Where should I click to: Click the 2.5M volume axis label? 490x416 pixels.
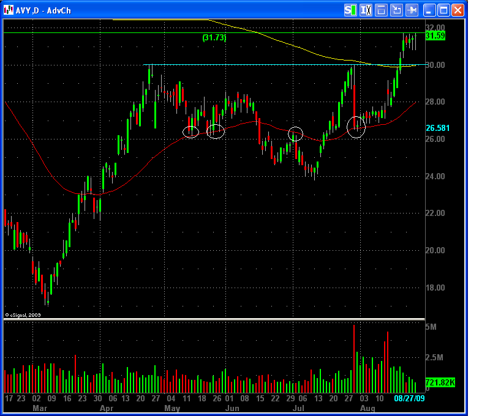pyautogui.click(x=434, y=358)
